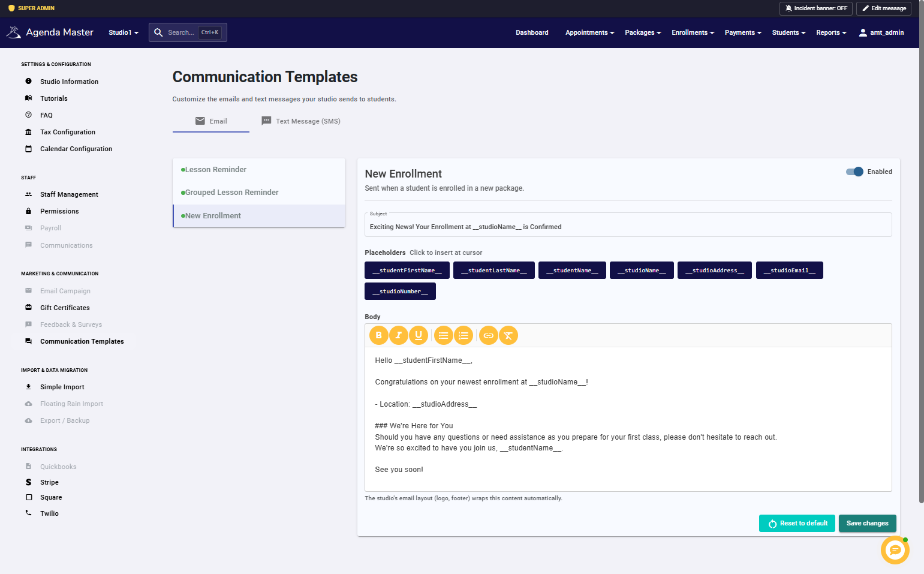Click the Permissions lock icon
Screen dimensions: 924x574
point(28,211)
